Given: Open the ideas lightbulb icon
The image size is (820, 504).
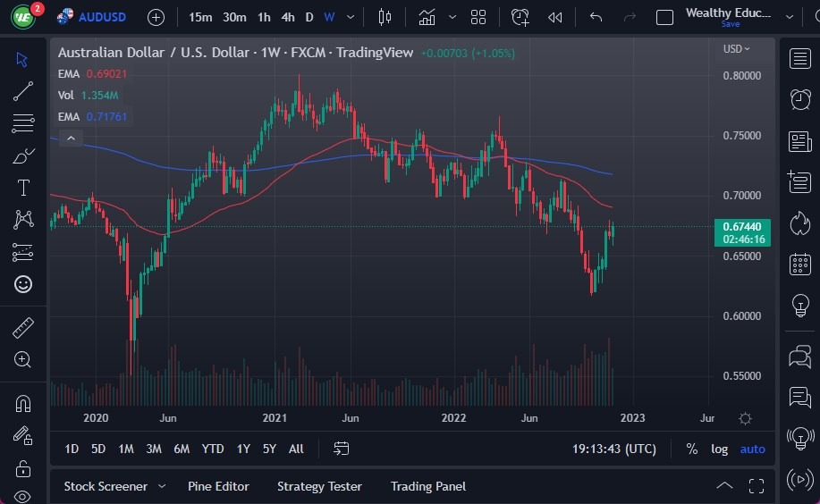Looking at the screenshot, I should pos(800,306).
